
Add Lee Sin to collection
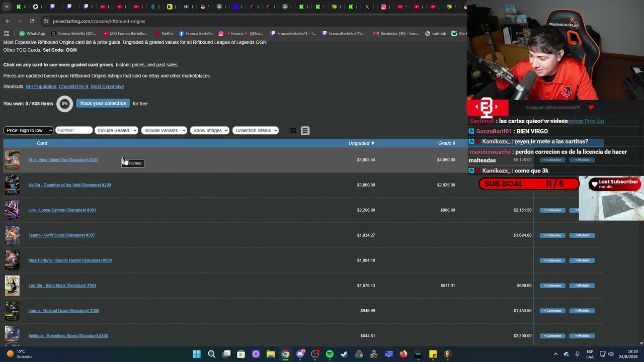point(552,286)
